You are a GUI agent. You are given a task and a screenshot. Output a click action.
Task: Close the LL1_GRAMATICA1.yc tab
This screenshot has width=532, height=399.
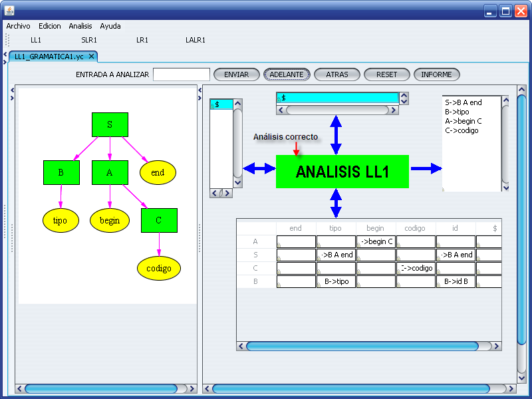(x=92, y=57)
